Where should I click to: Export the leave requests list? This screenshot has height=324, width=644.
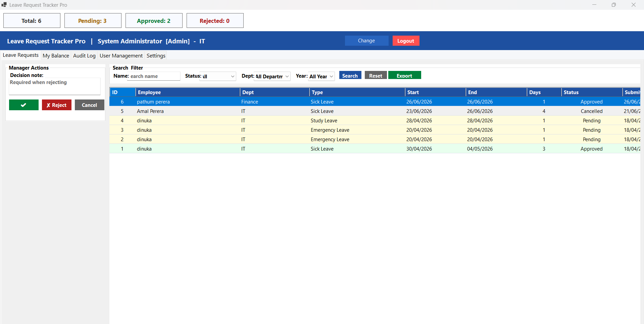coord(405,75)
